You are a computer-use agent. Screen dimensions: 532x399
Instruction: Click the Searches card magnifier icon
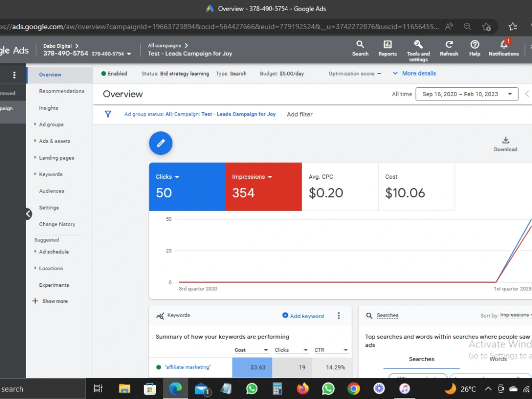point(369,316)
